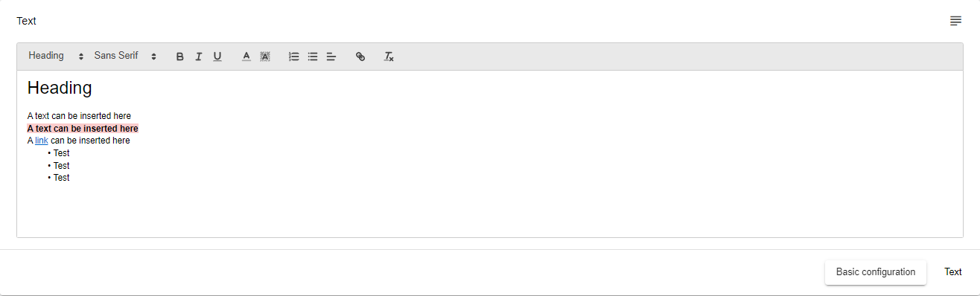Open the background highlight color picker
This screenshot has width=980, height=296.
[x=265, y=57]
